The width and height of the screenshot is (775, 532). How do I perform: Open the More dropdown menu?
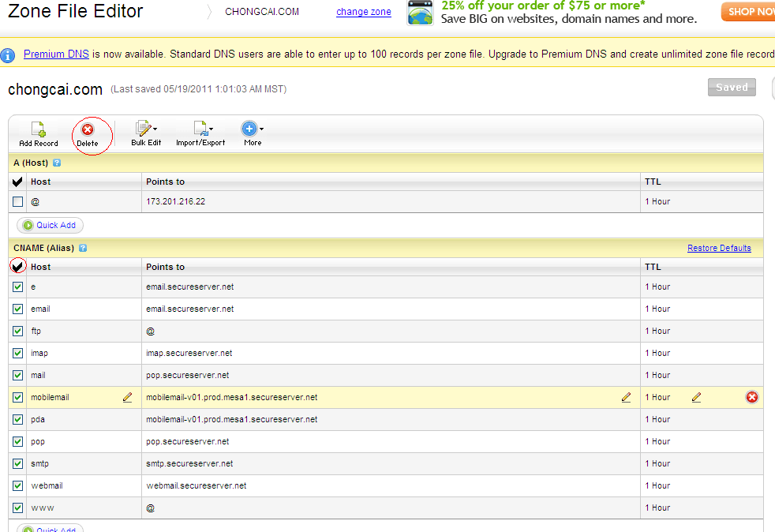[253, 133]
